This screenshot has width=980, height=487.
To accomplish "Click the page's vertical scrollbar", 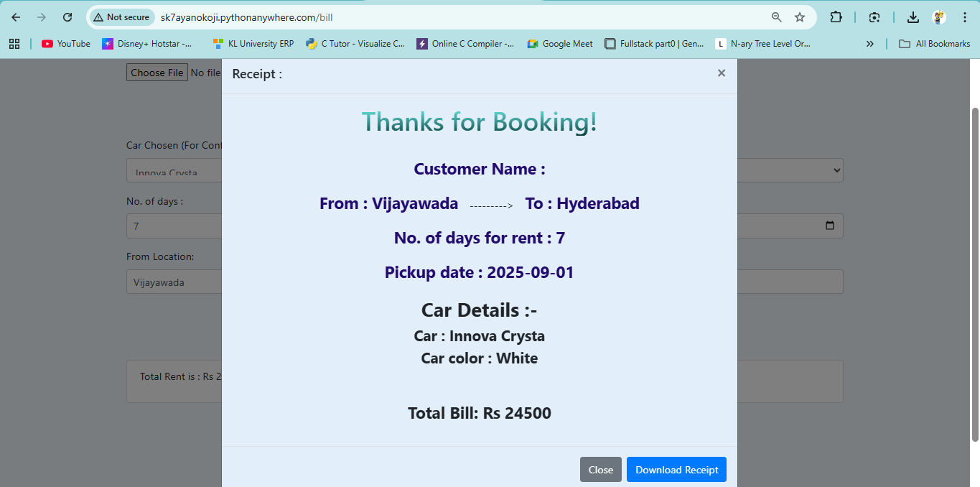I will [x=974, y=273].
